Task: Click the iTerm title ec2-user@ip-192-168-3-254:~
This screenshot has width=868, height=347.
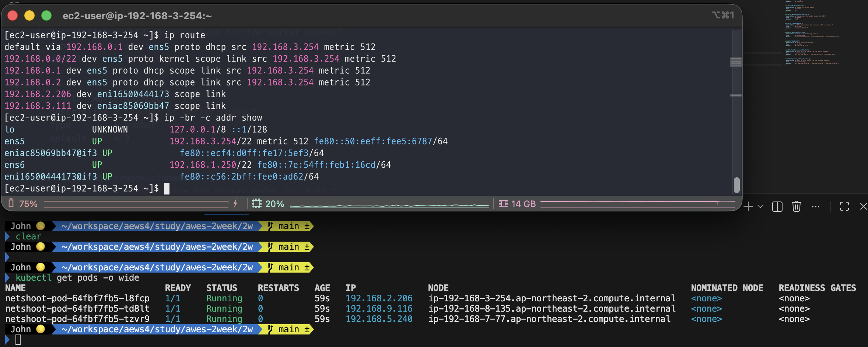Action: (137, 16)
